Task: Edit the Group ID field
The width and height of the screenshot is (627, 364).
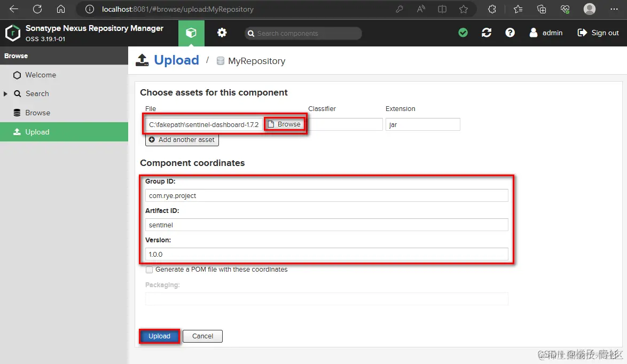Action: click(x=327, y=195)
